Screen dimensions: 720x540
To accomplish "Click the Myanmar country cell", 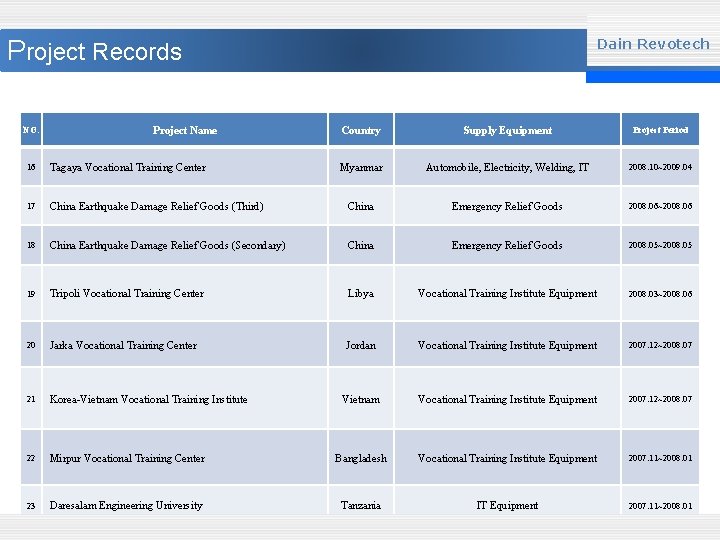I will 361,167.
